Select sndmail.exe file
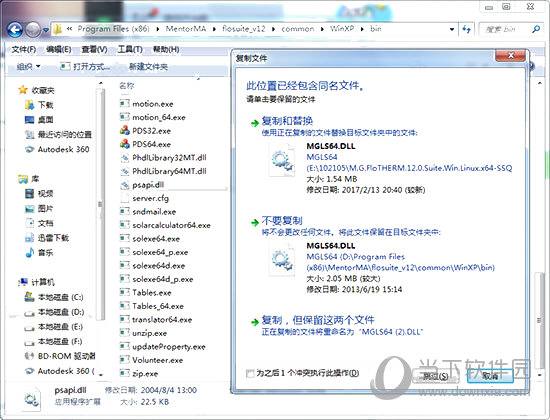550x420 pixels. coord(148,212)
